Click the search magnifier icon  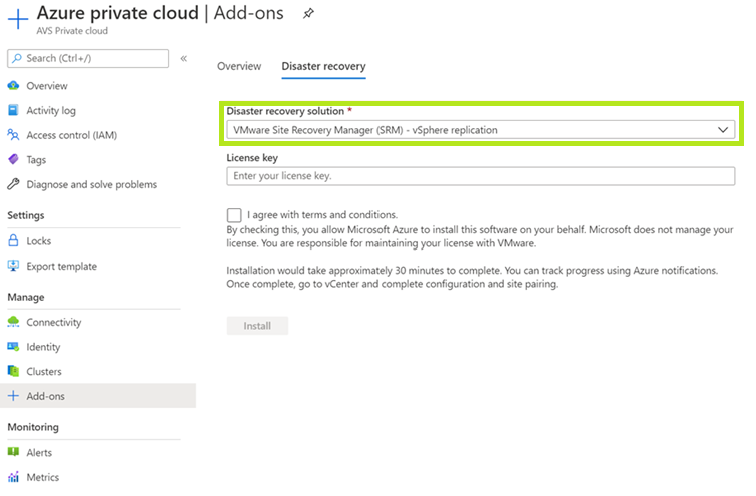(17, 58)
